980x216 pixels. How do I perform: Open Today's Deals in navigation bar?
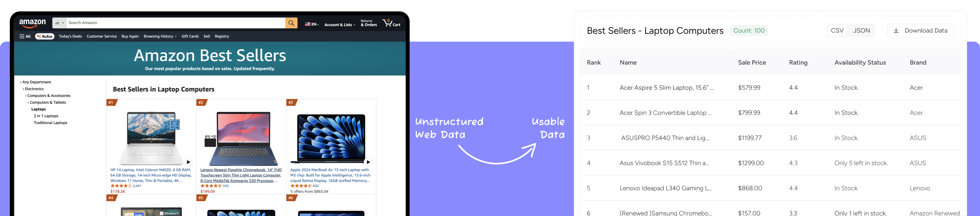(70, 37)
